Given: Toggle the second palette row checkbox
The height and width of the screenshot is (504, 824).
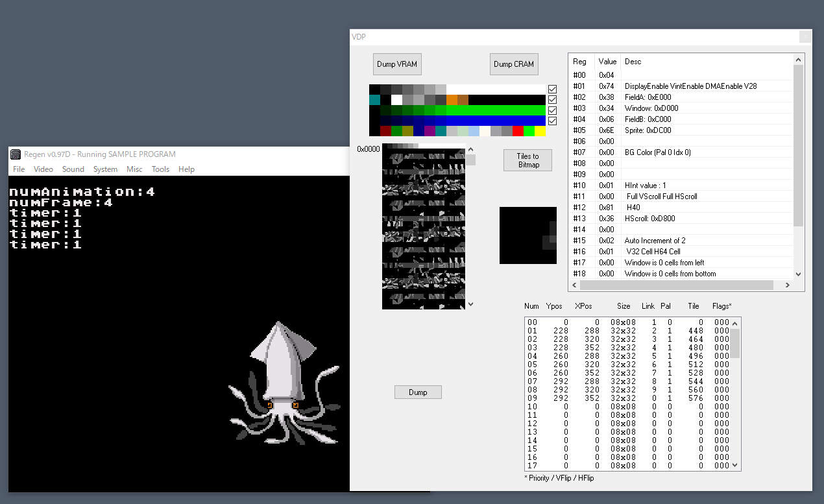Looking at the screenshot, I should 552,100.
